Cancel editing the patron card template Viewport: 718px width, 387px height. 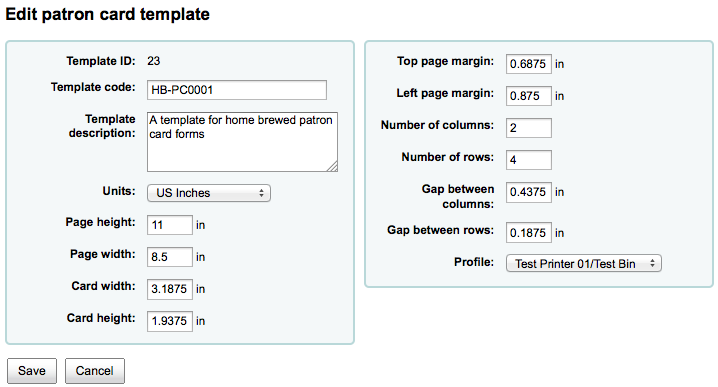click(x=94, y=371)
